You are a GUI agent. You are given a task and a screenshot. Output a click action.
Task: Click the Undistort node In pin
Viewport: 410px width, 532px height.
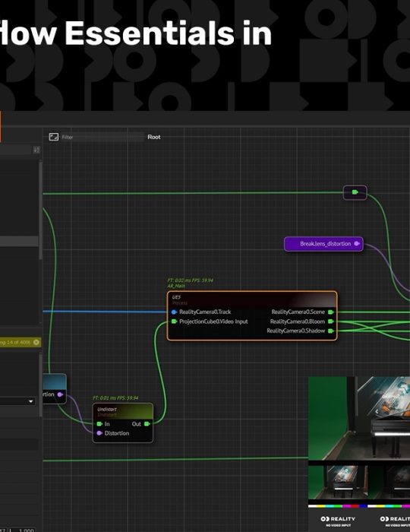pyautogui.click(x=99, y=424)
